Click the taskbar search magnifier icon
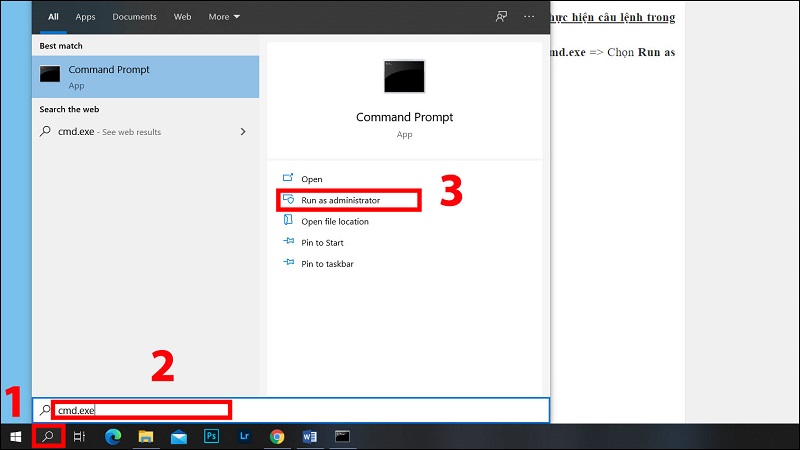Image resolution: width=800 pixels, height=450 pixels. [x=47, y=437]
